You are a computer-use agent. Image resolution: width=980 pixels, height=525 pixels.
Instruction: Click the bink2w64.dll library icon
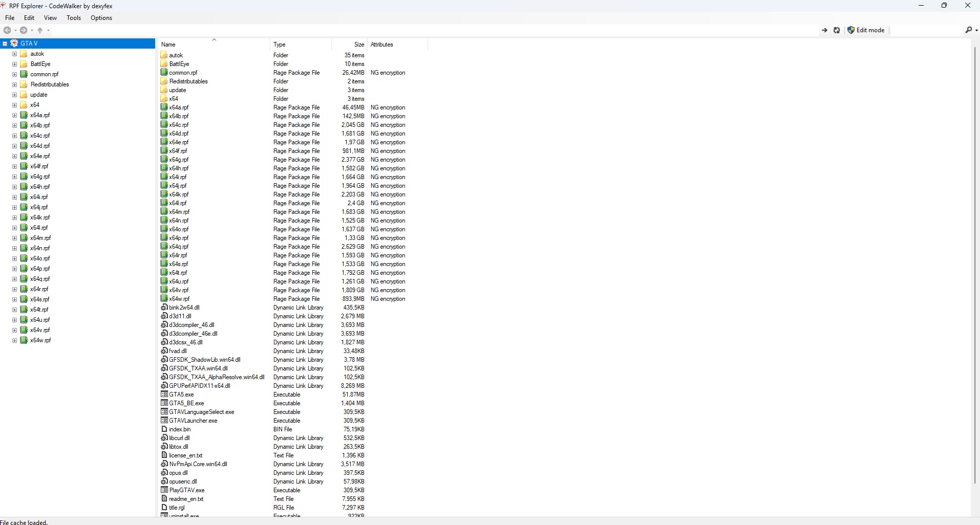tap(164, 307)
